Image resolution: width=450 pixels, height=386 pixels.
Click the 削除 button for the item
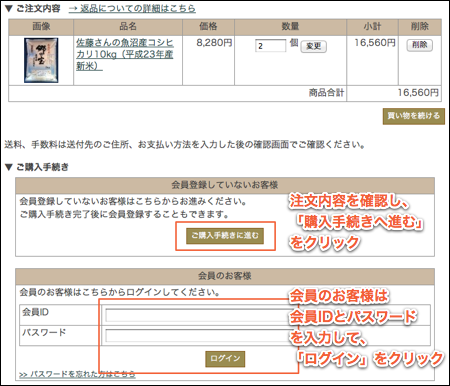coord(419,45)
